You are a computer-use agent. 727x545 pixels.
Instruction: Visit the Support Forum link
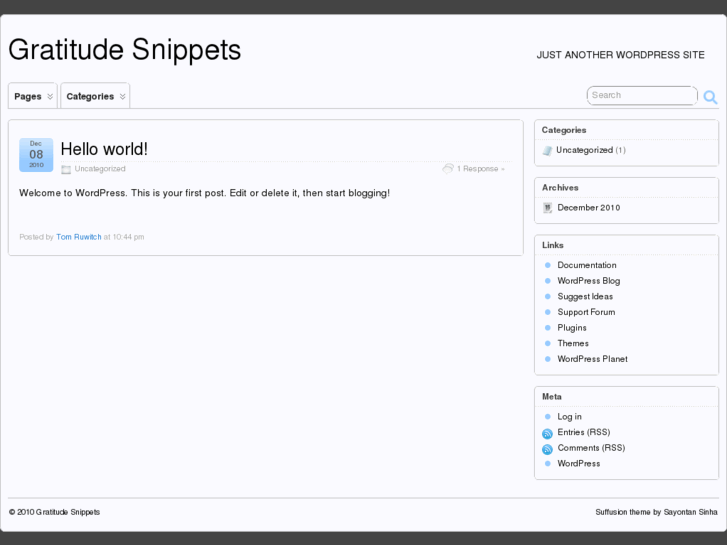586,312
